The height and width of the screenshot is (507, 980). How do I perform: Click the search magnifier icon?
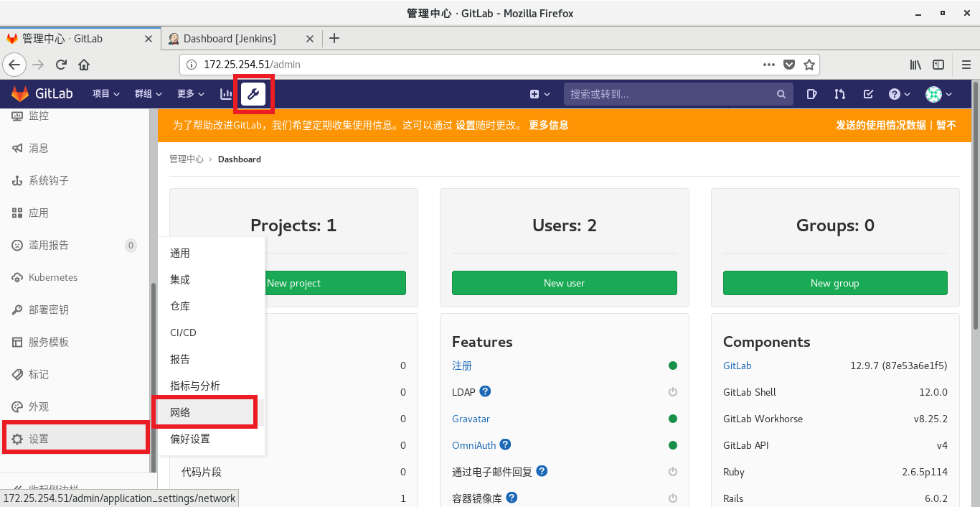(x=781, y=94)
